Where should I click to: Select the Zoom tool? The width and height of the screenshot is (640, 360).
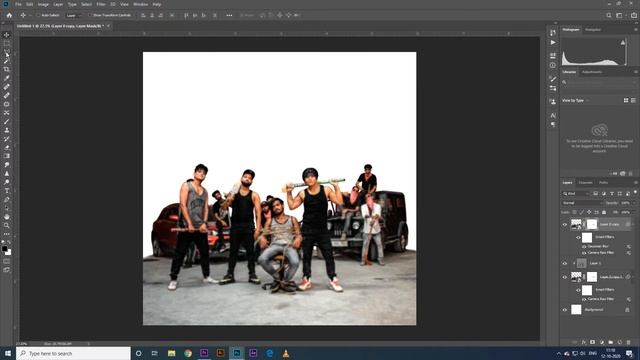[7, 225]
